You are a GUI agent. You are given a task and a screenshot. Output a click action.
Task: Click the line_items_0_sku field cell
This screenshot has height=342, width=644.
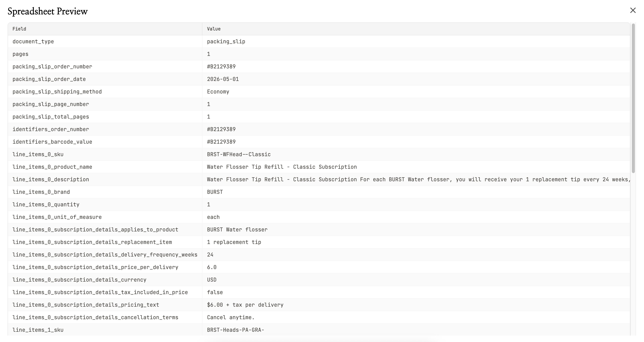[105, 154]
